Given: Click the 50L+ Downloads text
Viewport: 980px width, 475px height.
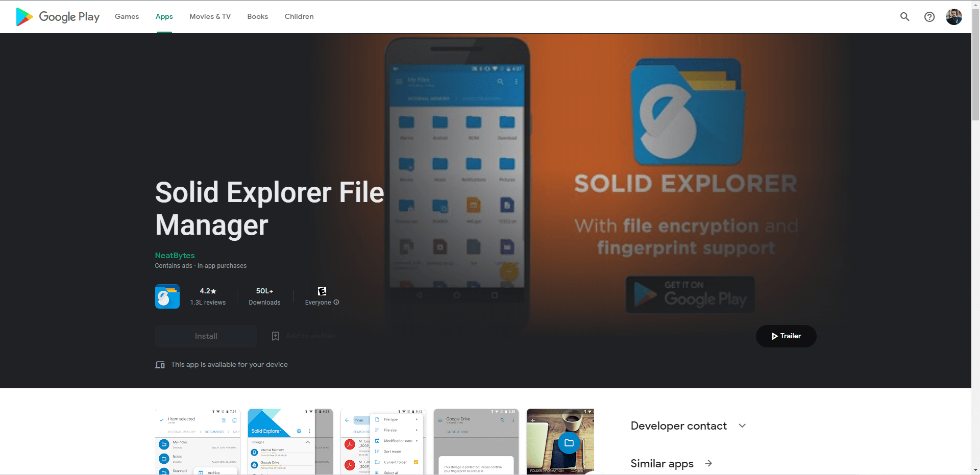Looking at the screenshot, I should [264, 296].
